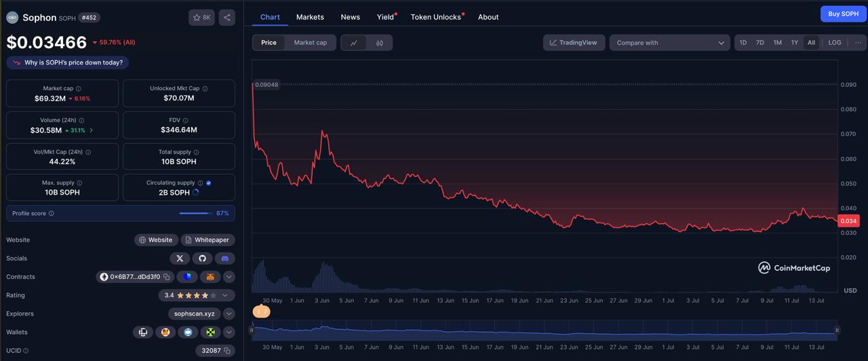Open the GitHub social link

point(202,259)
